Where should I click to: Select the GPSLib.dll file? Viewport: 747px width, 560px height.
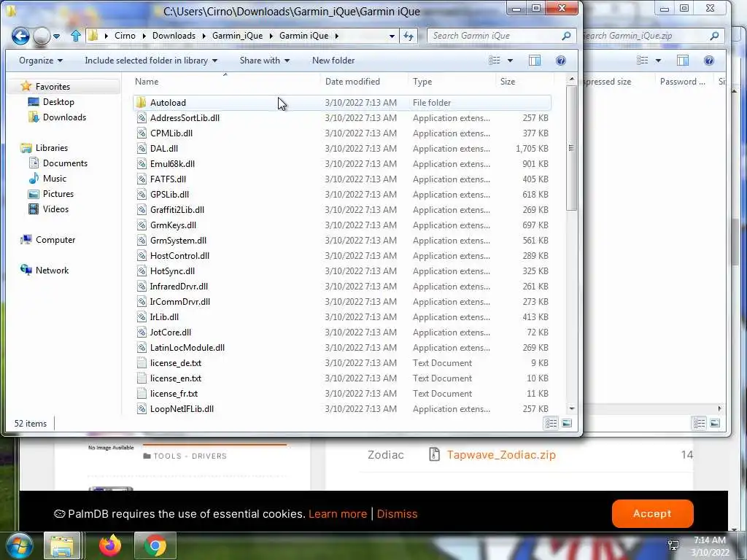[x=342, y=194]
